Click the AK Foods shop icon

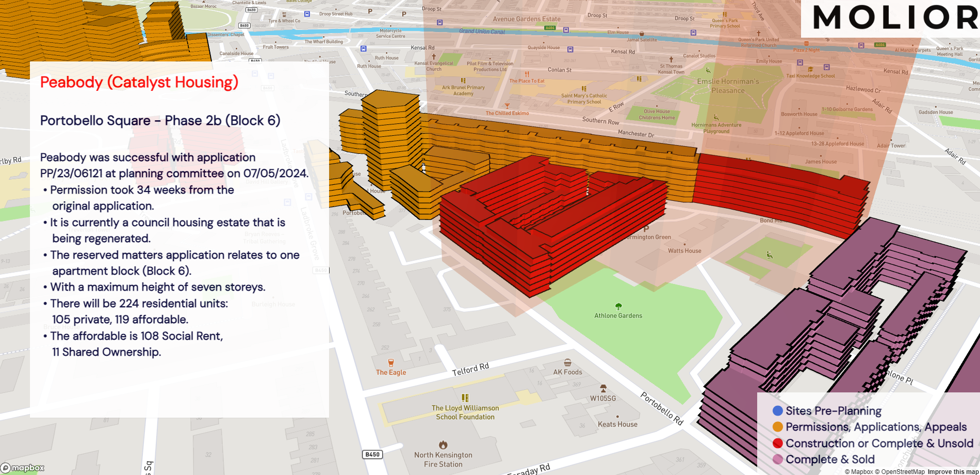[x=567, y=362]
